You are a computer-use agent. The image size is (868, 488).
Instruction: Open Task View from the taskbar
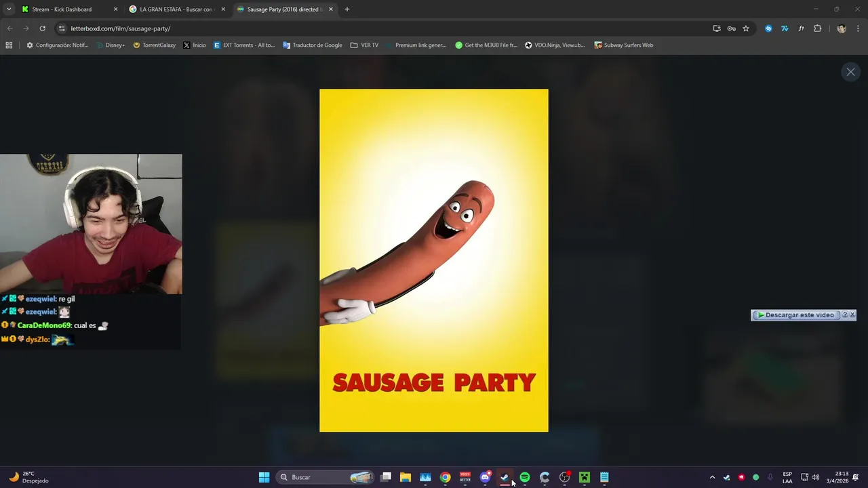[x=386, y=477]
